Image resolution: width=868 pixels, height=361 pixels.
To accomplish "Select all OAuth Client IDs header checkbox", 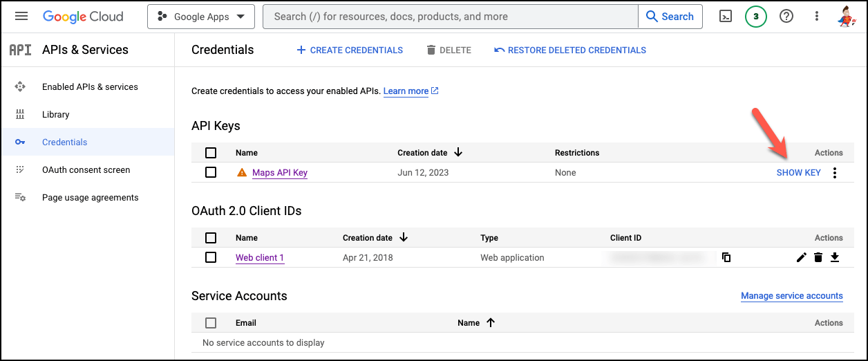I will pos(211,238).
